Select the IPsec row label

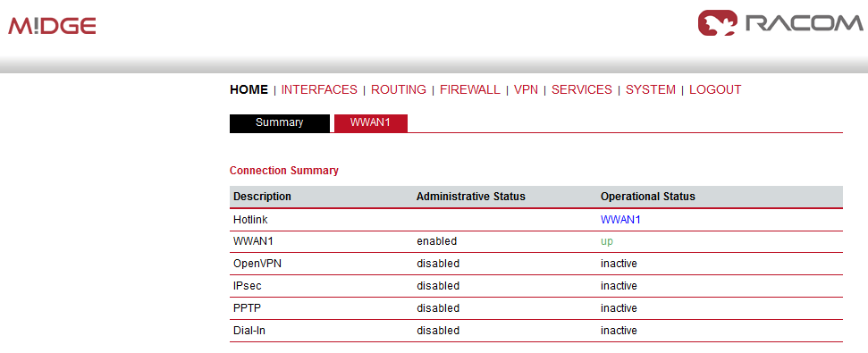click(246, 286)
